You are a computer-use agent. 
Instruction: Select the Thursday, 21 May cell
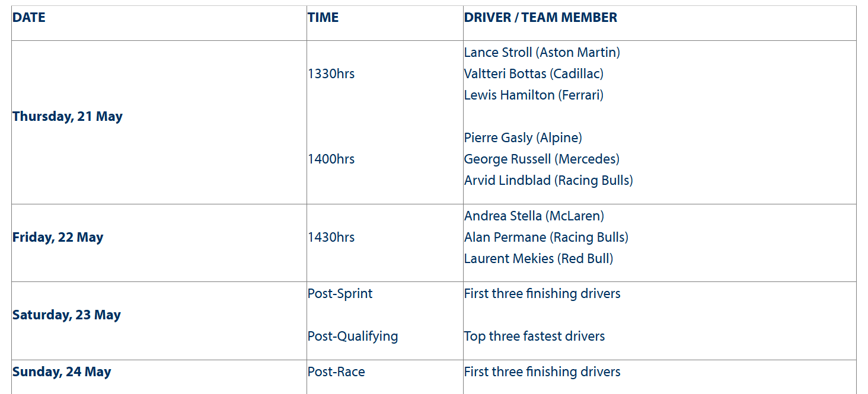(68, 117)
